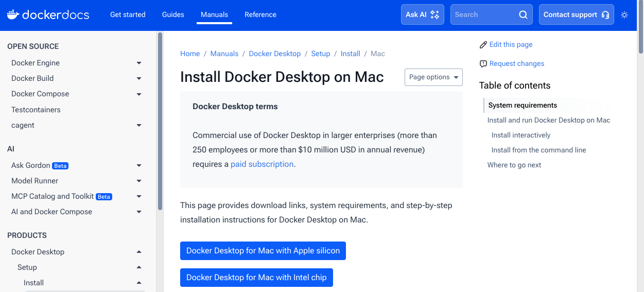This screenshot has height=292, width=644.
Task: Click the PRODUCTS sidebar heading
Action: pyautogui.click(x=27, y=235)
